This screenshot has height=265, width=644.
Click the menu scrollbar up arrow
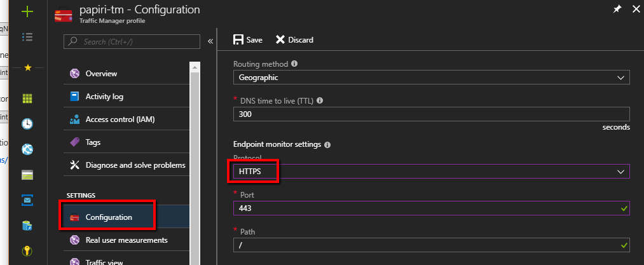pyautogui.click(x=195, y=67)
